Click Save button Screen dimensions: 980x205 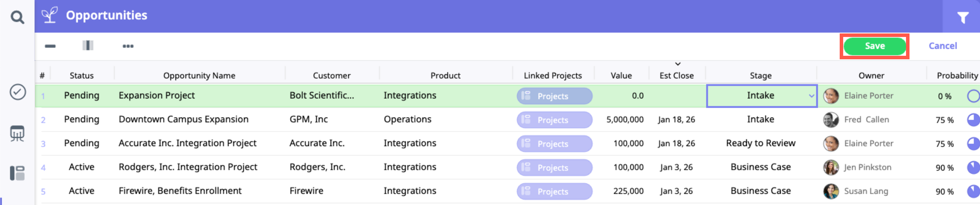(x=874, y=46)
